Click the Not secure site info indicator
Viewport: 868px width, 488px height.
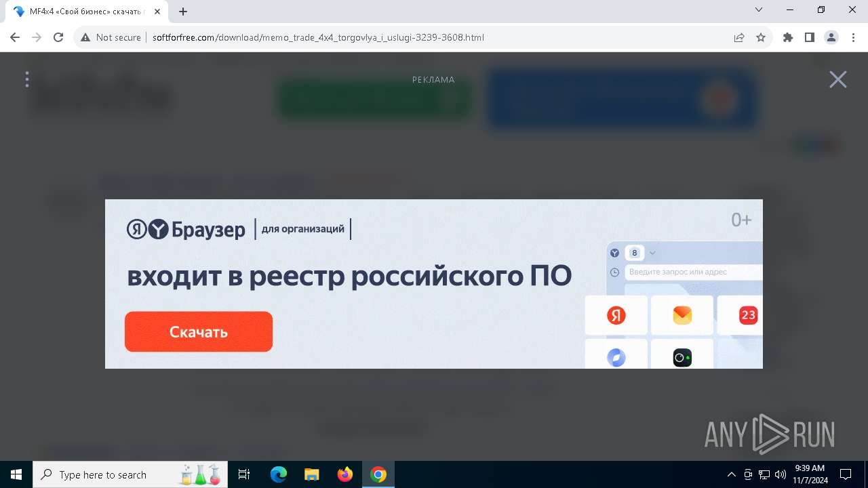click(111, 37)
